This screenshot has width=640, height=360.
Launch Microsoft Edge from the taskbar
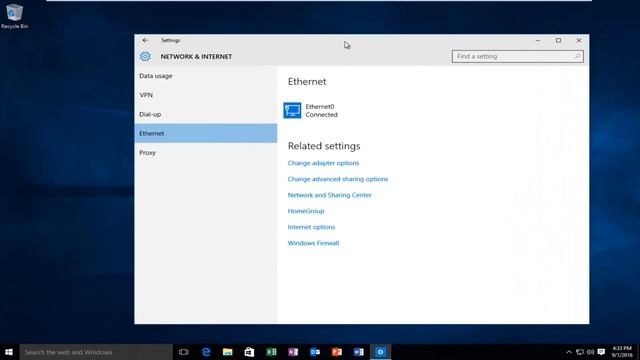(206, 352)
